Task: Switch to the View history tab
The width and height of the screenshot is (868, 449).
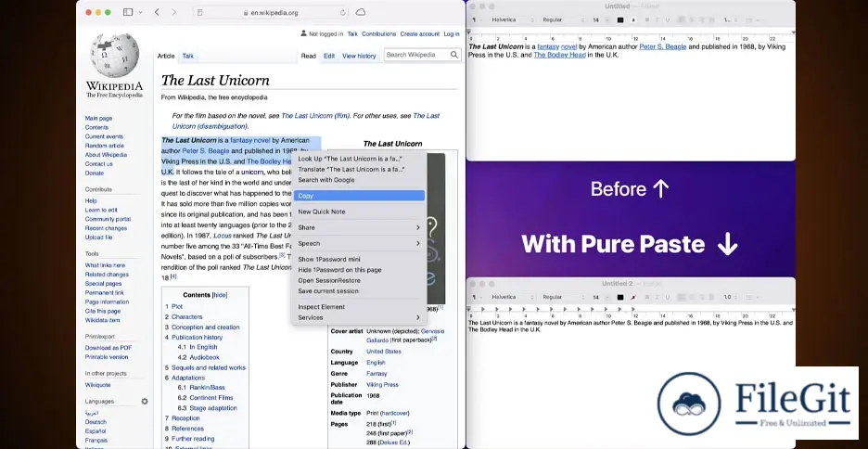Action: point(359,56)
